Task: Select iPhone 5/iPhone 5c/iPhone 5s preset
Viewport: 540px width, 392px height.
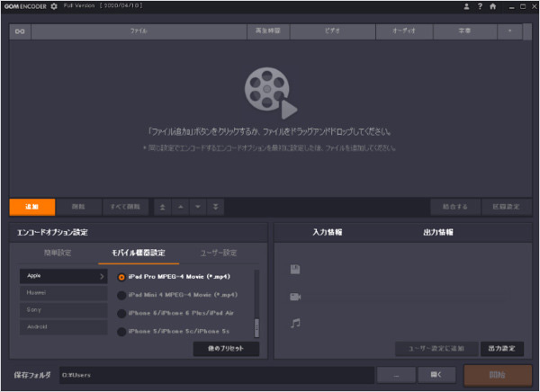Action: [173, 332]
